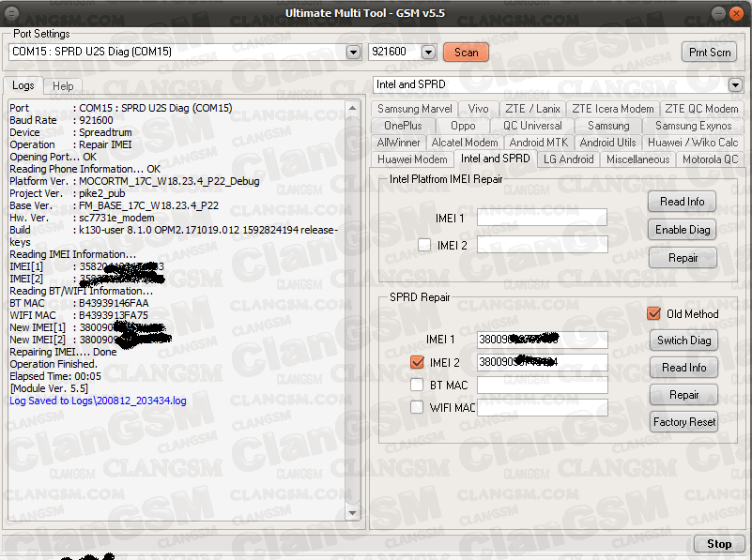Viewport: 752px width, 560px height.
Task: Open the Samsung Exynos tab
Action: 693,126
